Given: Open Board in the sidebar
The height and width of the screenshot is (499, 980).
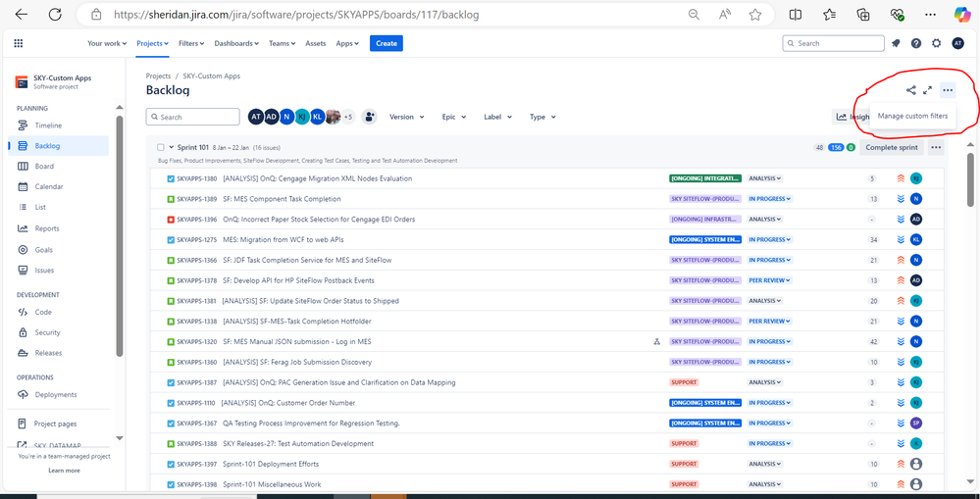Looking at the screenshot, I should [44, 166].
